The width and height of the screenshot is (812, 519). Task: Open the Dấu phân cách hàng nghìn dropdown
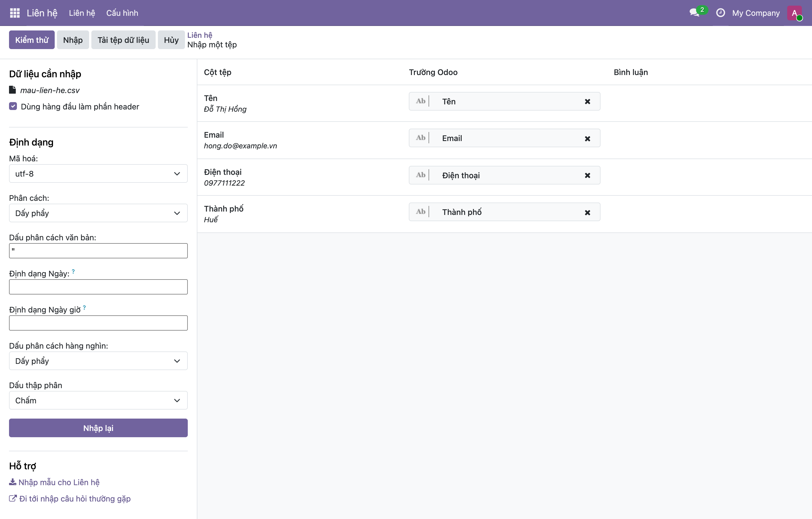coord(98,361)
